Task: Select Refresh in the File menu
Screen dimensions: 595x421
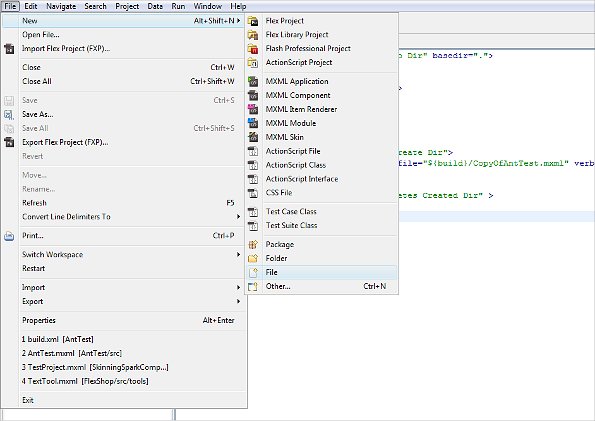Action: coord(124,203)
